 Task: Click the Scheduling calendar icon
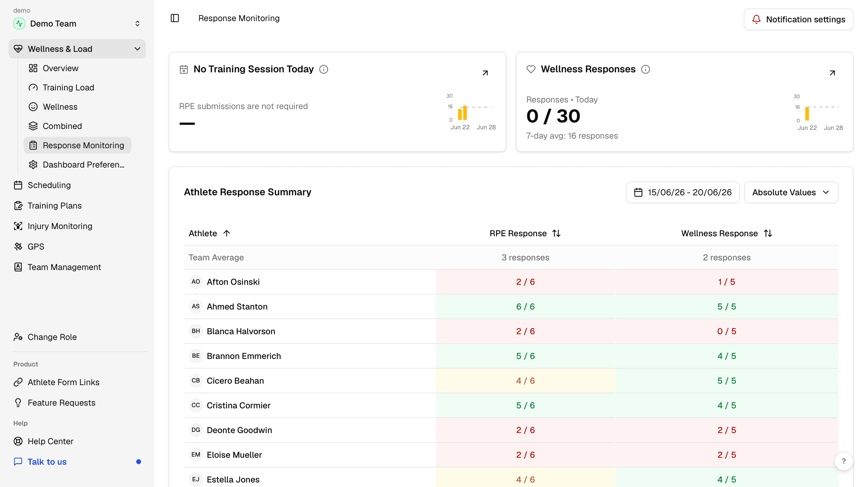18,185
